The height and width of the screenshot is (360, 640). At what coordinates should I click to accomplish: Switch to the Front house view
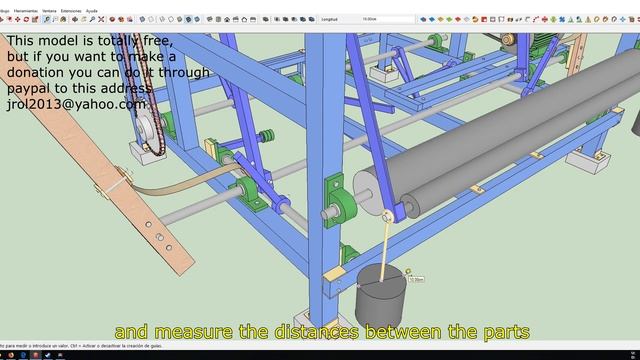point(227,19)
